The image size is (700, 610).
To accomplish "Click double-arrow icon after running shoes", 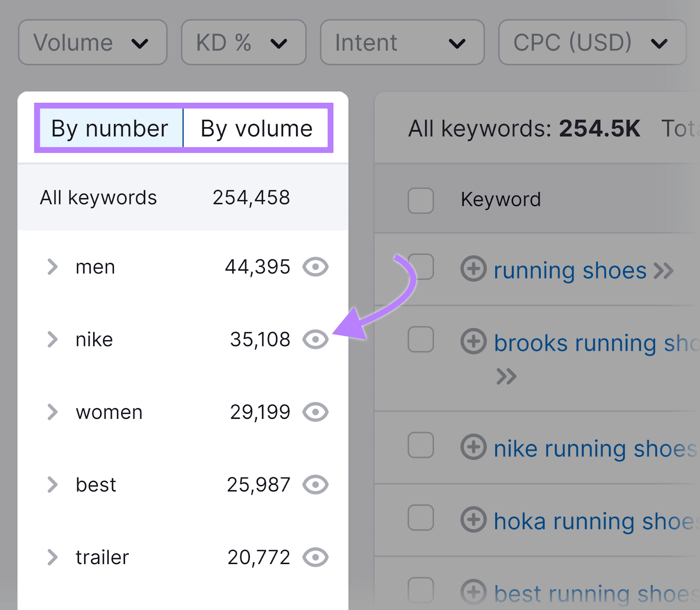I will click(x=664, y=271).
